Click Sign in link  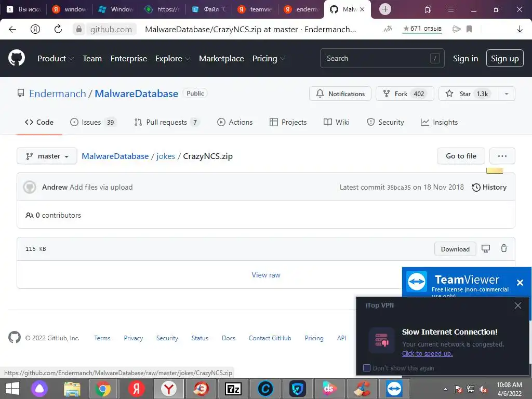[465, 58]
